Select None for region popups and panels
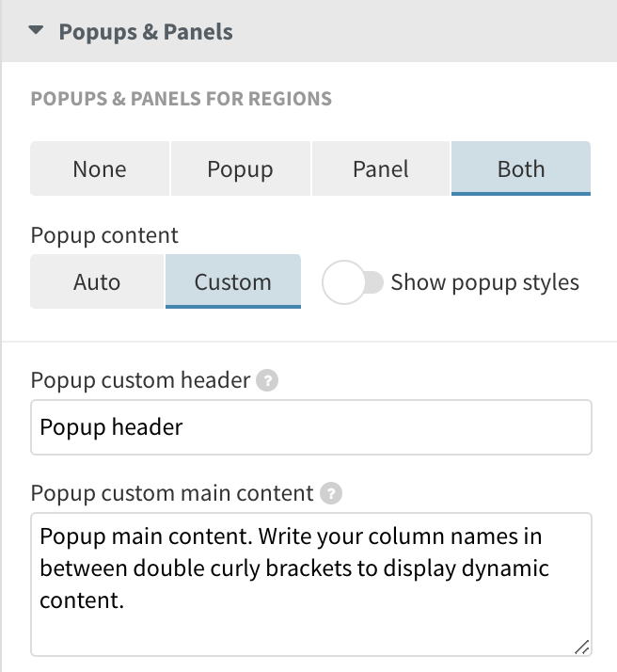 (100, 169)
